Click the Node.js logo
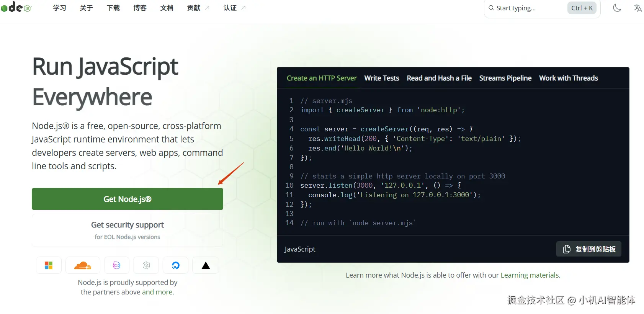This screenshot has width=644, height=314. (x=16, y=7)
